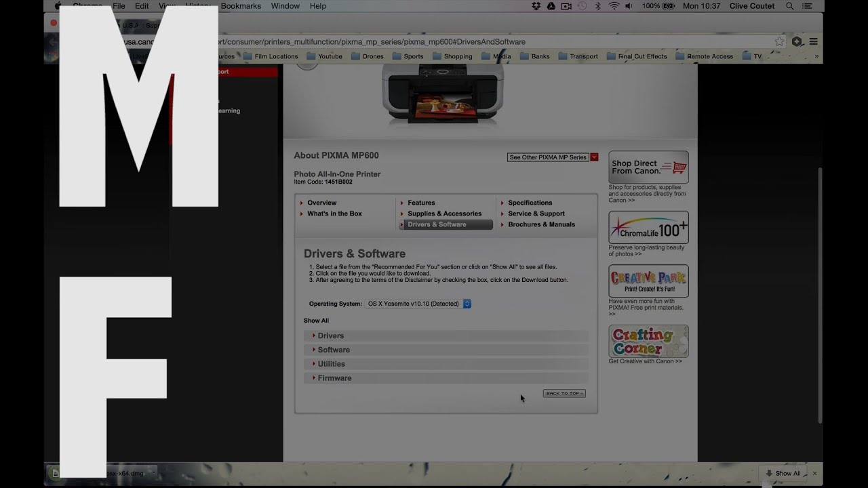The height and width of the screenshot is (488, 868).
Task: Click the volume speaker icon
Action: click(x=629, y=6)
